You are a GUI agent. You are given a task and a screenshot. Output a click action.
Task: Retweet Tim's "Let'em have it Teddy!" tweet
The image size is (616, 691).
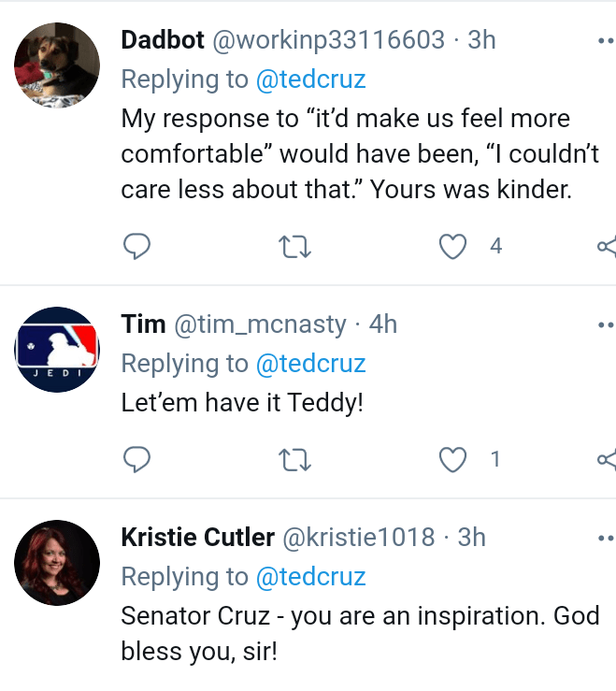pyautogui.click(x=295, y=459)
